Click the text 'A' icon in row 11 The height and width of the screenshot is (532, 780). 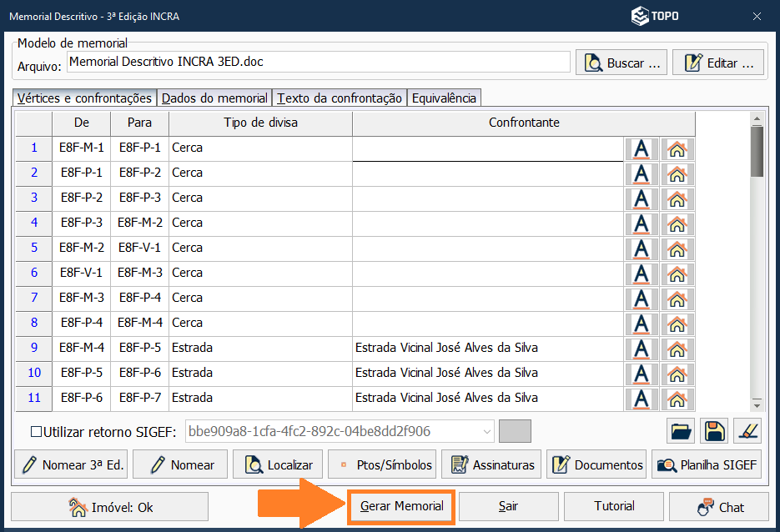642,399
